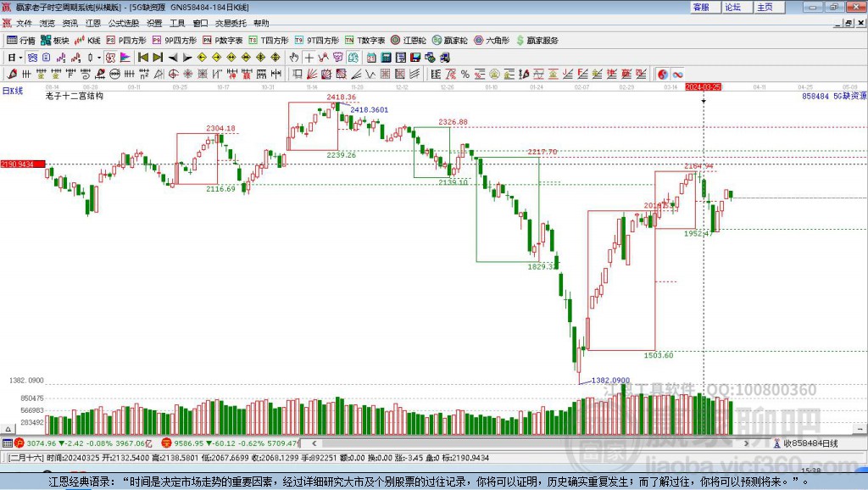Screen dimensions: 868x490
Task: Click the horizontal chart scrollbar track
Action: (x=531, y=443)
